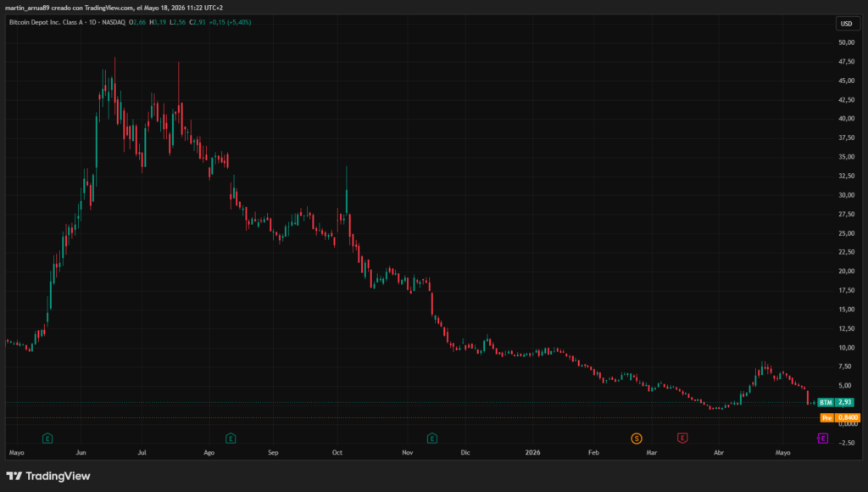The height and width of the screenshot is (492, 868).
Task: Click the Jun label on the time axis
Action: tap(81, 453)
